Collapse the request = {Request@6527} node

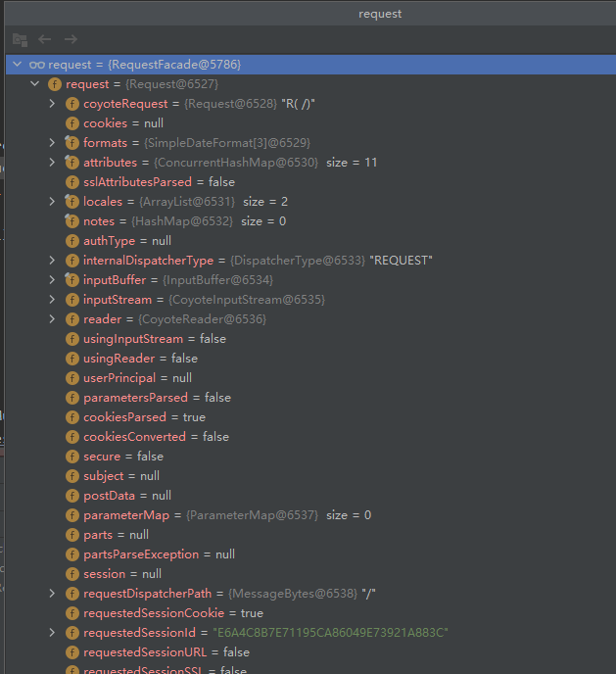(x=35, y=84)
